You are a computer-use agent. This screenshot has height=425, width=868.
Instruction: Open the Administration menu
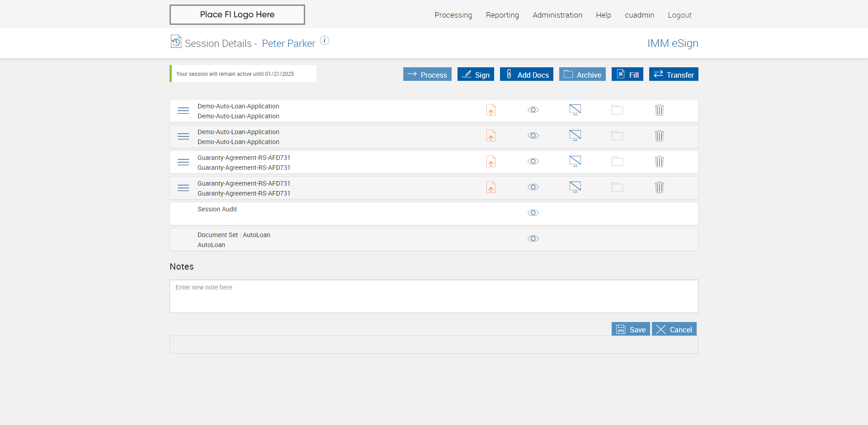pos(557,15)
